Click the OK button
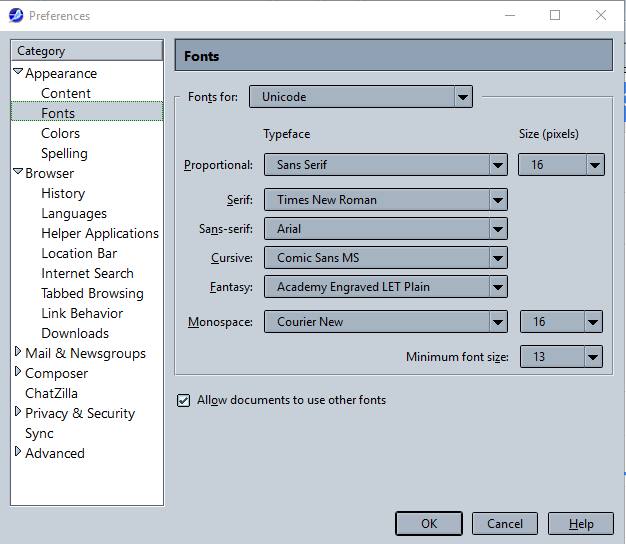This screenshot has height=544, width=626. pos(428,523)
